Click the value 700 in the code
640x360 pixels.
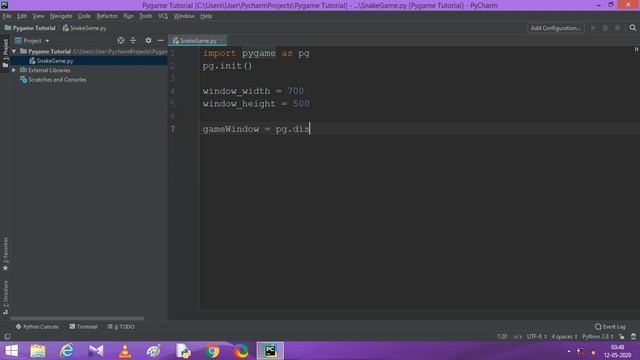click(296, 91)
